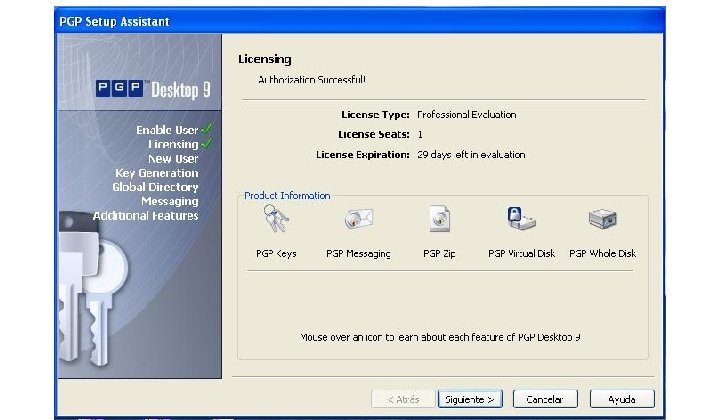Click the Mouse over an icon hint text

pos(440,337)
